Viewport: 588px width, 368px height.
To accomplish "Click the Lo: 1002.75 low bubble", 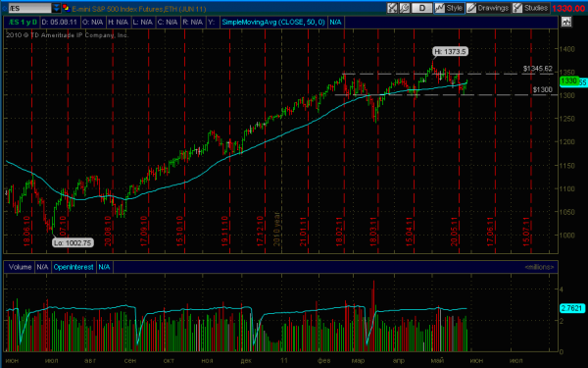I will [73, 243].
